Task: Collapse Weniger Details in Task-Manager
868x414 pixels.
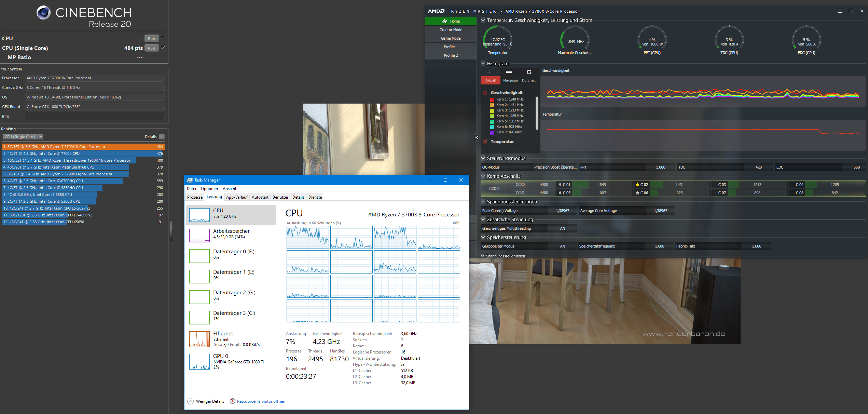Action: tap(191, 401)
